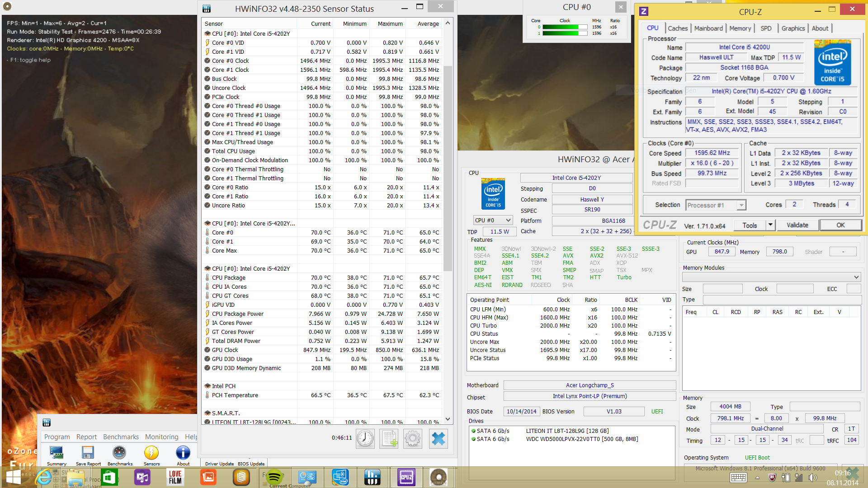Switch to the Mainboard tab in CPU-Z

[x=708, y=28]
